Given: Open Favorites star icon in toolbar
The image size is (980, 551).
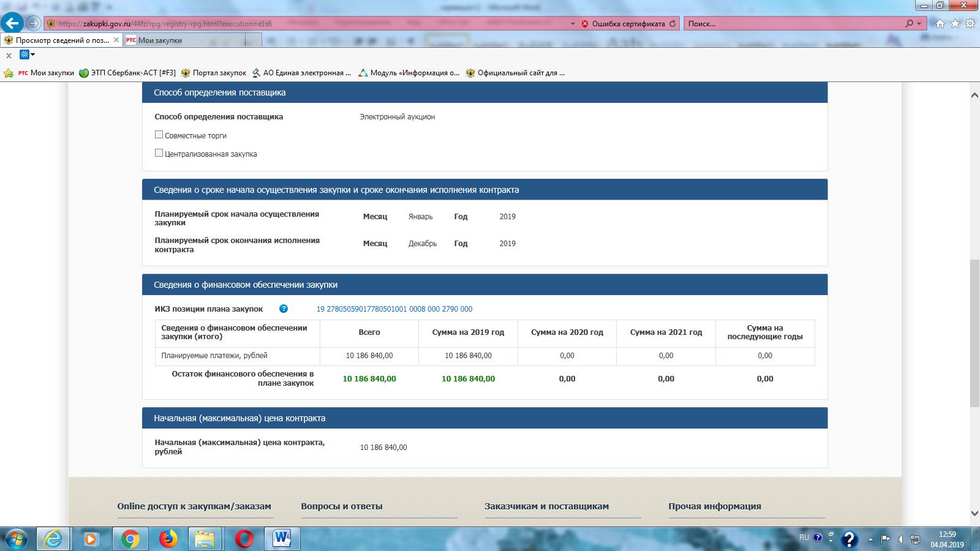Looking at the screenshot, I should [x=955, y=24].
